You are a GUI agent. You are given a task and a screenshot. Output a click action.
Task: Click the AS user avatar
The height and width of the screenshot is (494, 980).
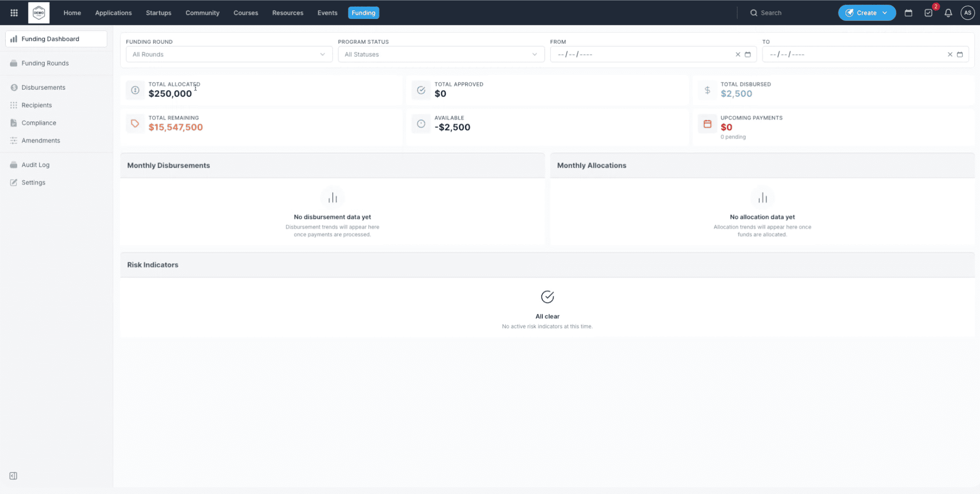click(967, 13)
